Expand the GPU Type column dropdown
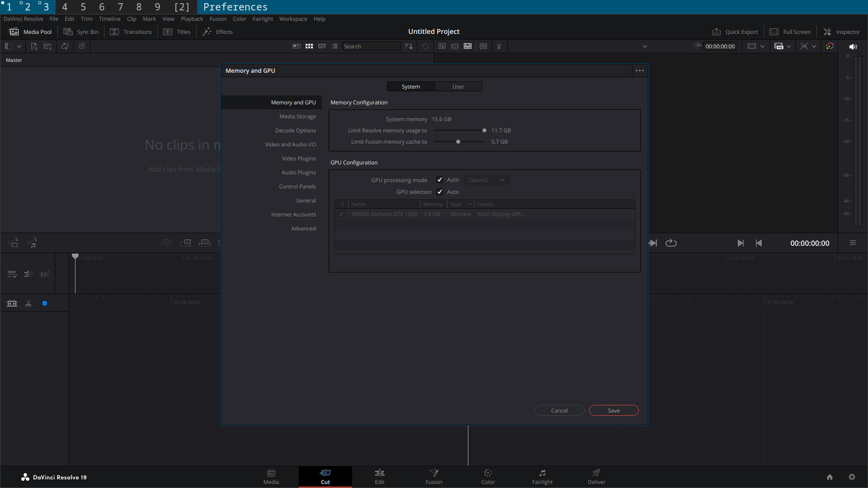868x488 pixels. (x=470, y=204)
